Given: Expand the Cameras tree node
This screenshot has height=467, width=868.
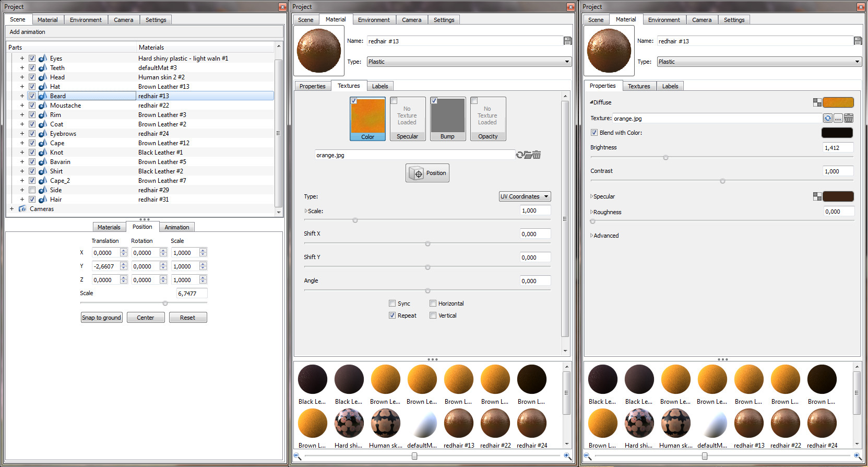Looking at the screenshot, I should (x=11, y=209).
